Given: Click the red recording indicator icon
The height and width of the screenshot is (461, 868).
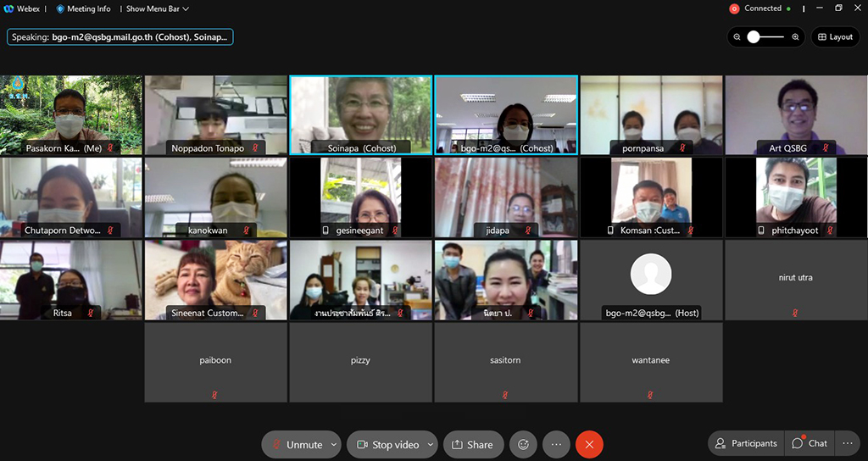Looking at the screenshot, I should (x=734, y=8).
